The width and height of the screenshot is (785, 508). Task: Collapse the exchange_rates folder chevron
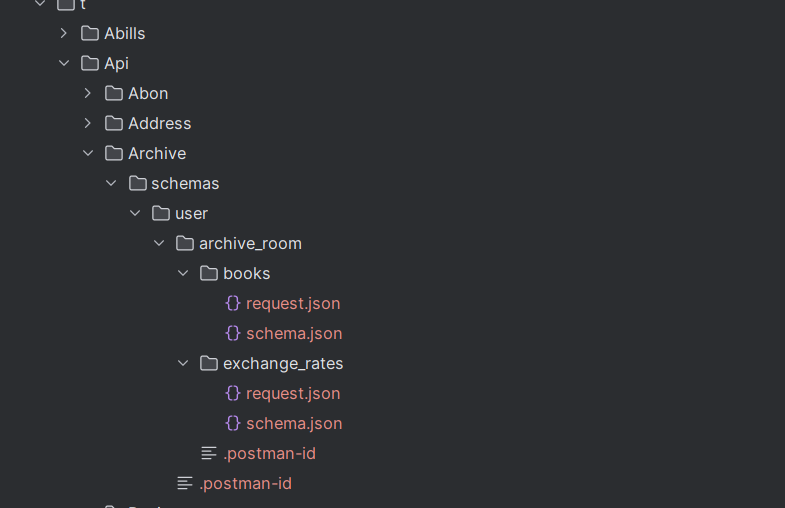[183, 363]
